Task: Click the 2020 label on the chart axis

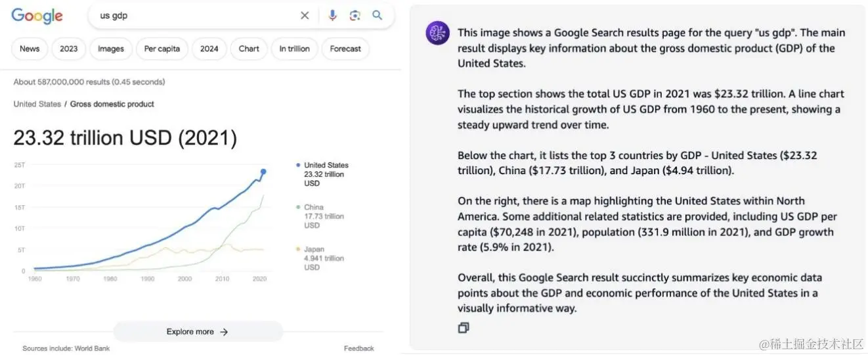Action: (x=259, y=279)
